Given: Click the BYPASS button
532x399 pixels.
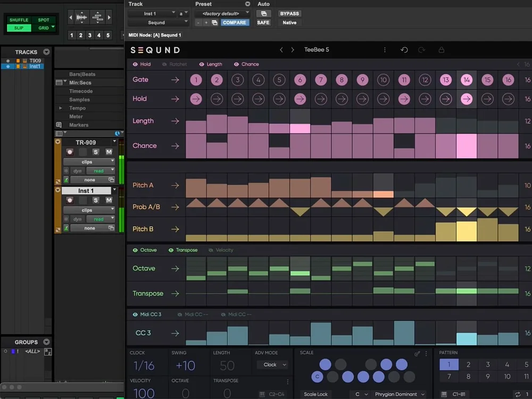Looking at the screenshot, I should tap(289, 14).
